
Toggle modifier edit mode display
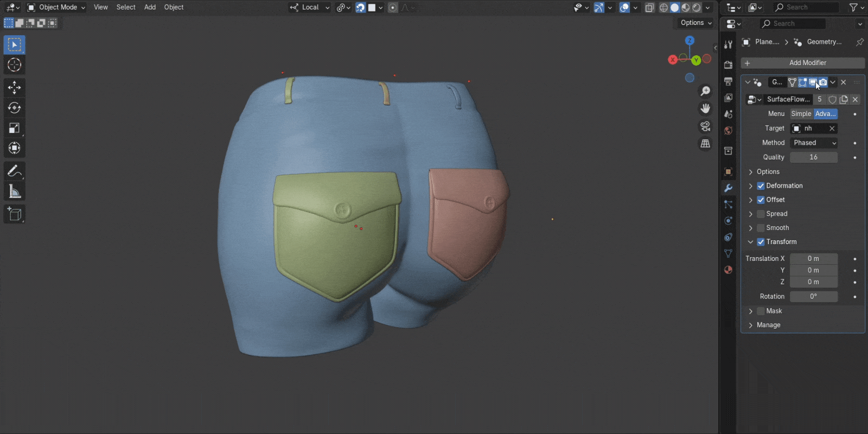[802, 82]
